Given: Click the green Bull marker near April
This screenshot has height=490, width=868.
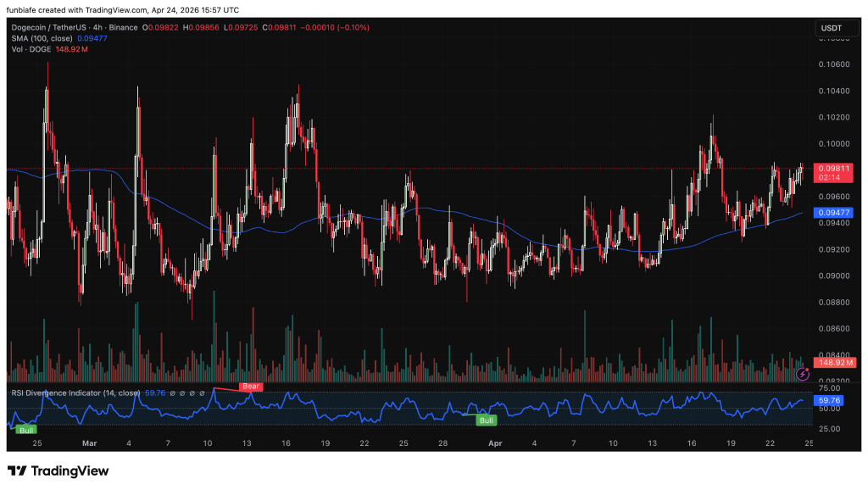Looking at the screenshot, I should [486, 420].
